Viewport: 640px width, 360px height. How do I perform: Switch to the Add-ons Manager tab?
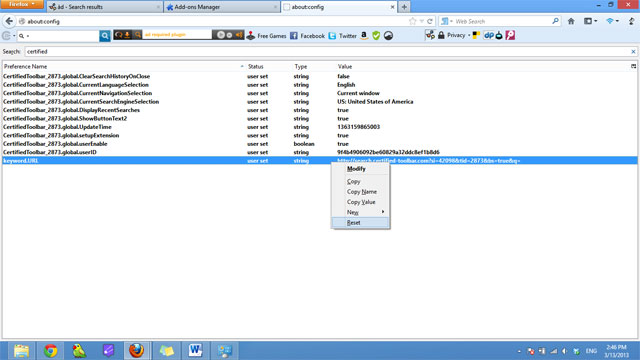(x=221, y=7)
